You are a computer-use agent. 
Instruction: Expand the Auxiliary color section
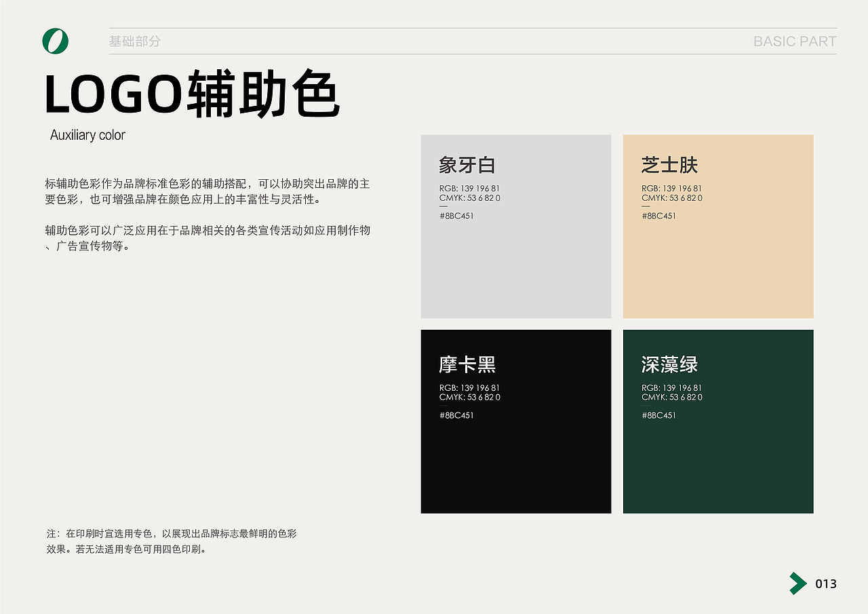tap(87, 134)
